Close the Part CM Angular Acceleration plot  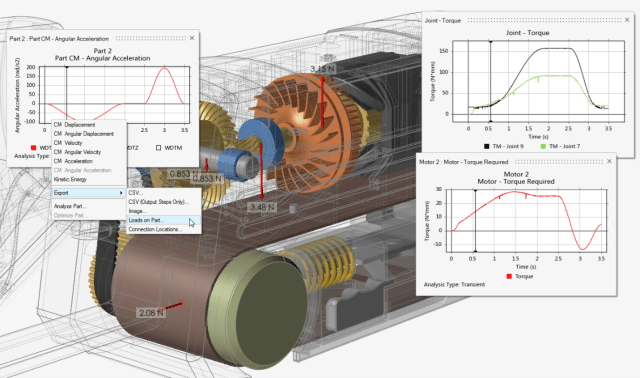pyautogui.click(x=192, y=38)
